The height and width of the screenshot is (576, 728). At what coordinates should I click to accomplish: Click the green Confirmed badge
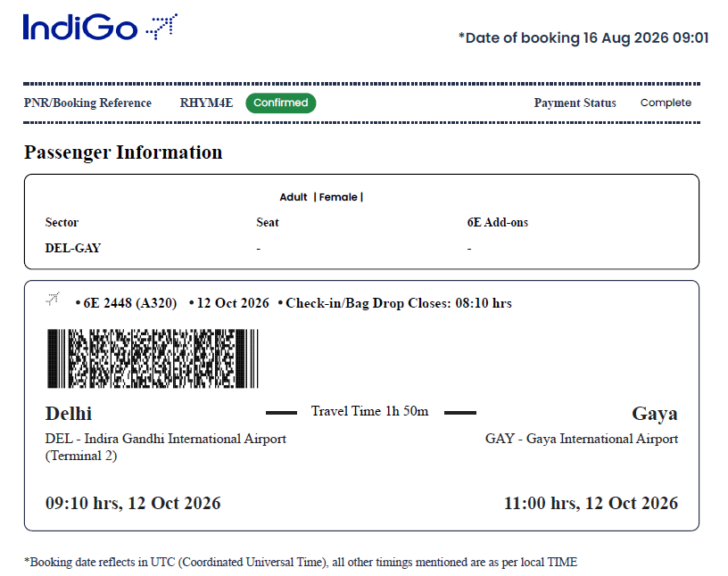coord(281,103)
